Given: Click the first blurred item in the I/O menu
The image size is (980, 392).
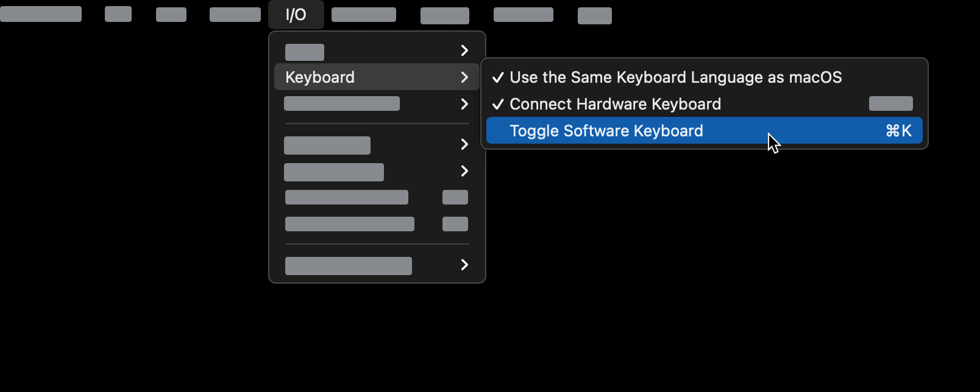Looking at the screenshot, I should pos(305,52).
